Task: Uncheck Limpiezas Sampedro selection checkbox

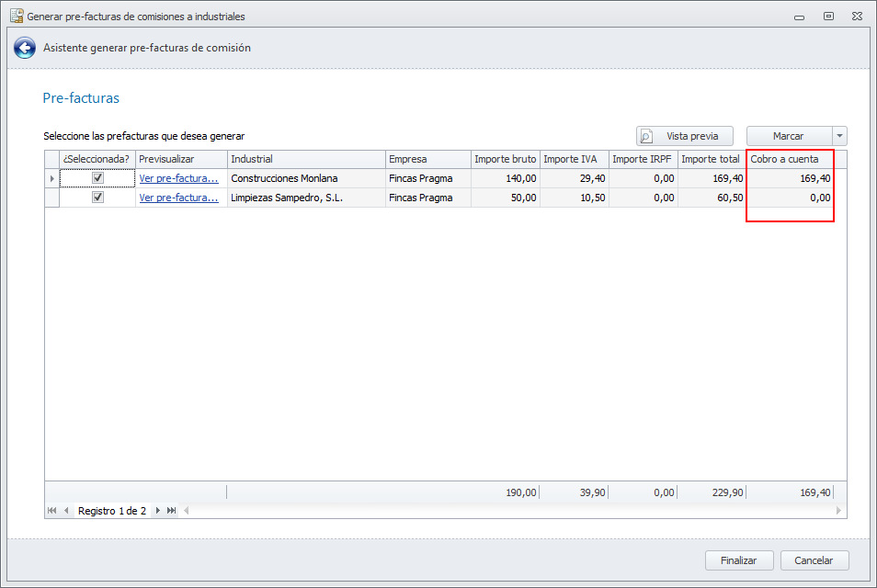Action: click(97, 198)
